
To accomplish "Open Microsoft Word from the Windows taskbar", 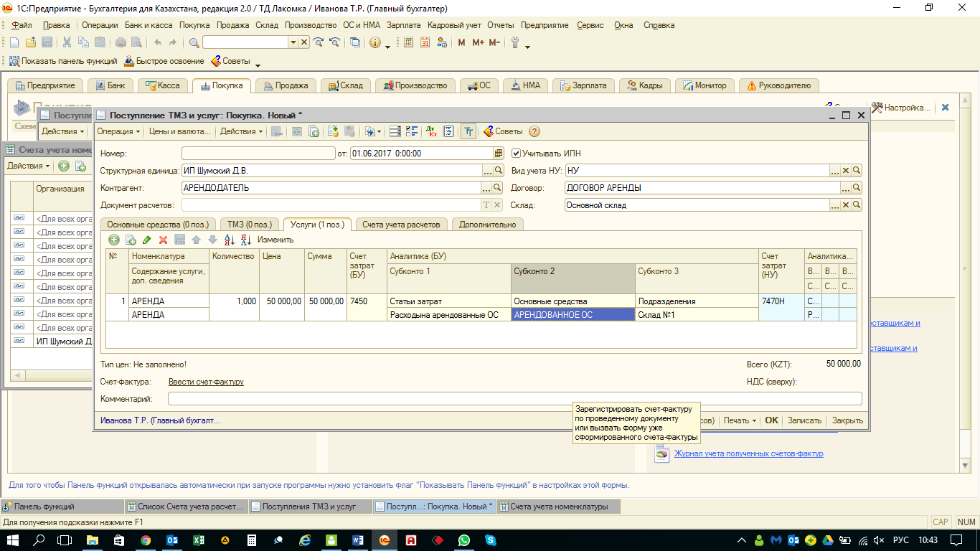I will 359,540.
